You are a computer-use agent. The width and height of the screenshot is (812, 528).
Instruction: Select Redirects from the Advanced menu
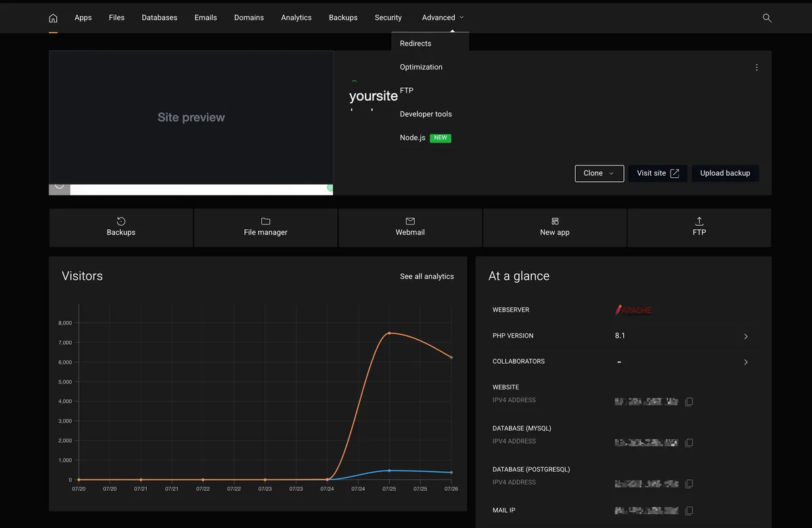tap(415, 43)
